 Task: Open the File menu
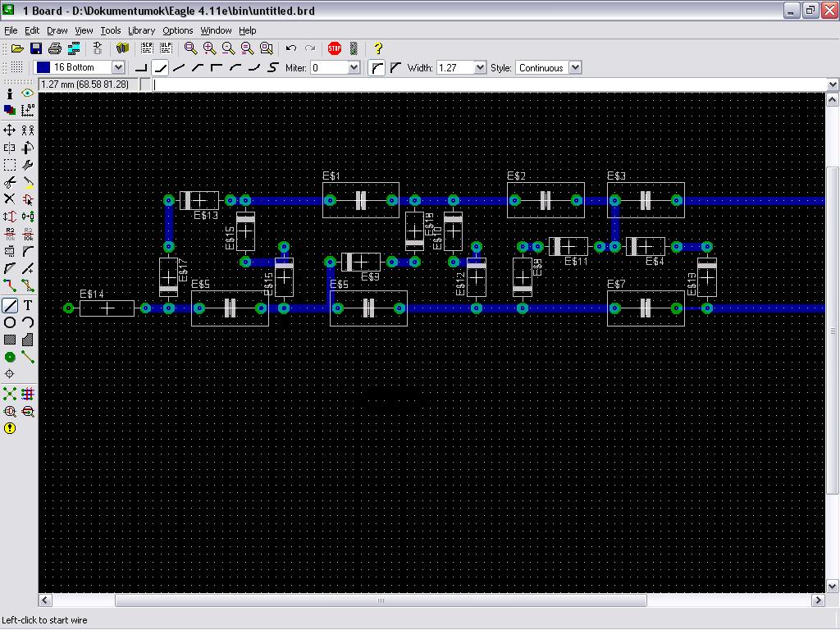click(11, 30)
